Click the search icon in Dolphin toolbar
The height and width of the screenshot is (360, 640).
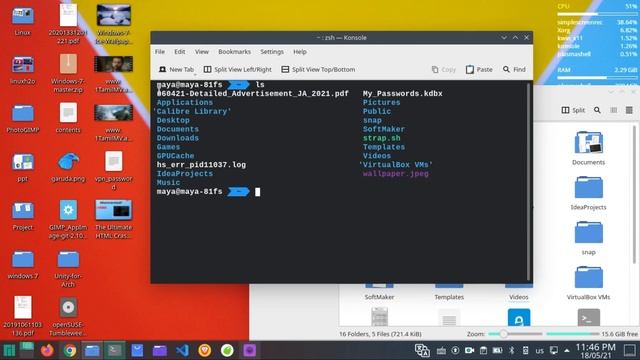[597, 110]
